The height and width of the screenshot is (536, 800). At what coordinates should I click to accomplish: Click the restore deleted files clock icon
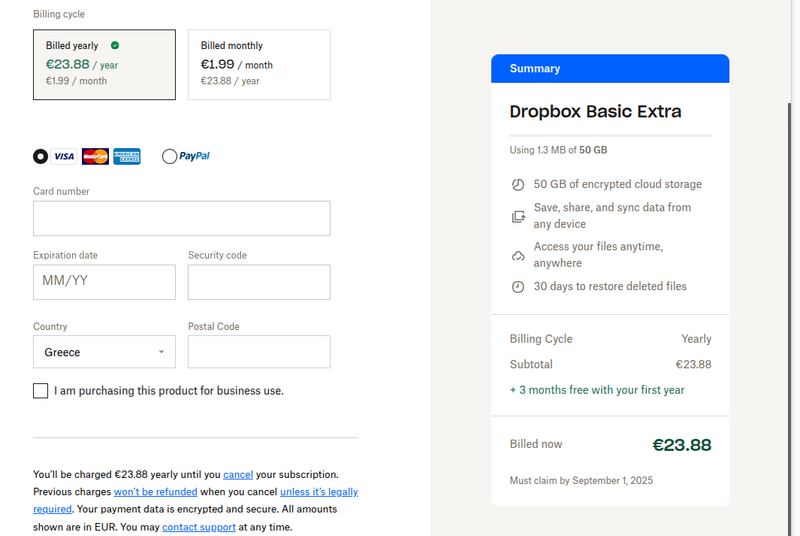518,287
